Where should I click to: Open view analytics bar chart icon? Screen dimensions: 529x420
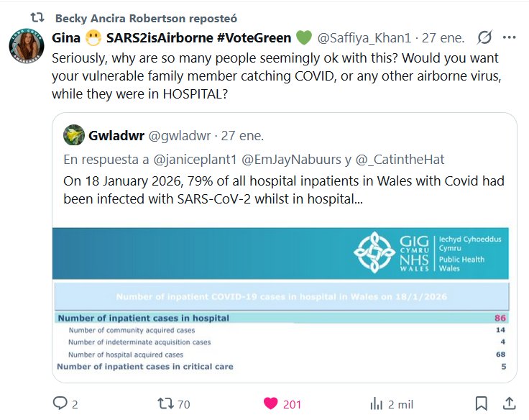pyautogui.click(x=375, y=403)
